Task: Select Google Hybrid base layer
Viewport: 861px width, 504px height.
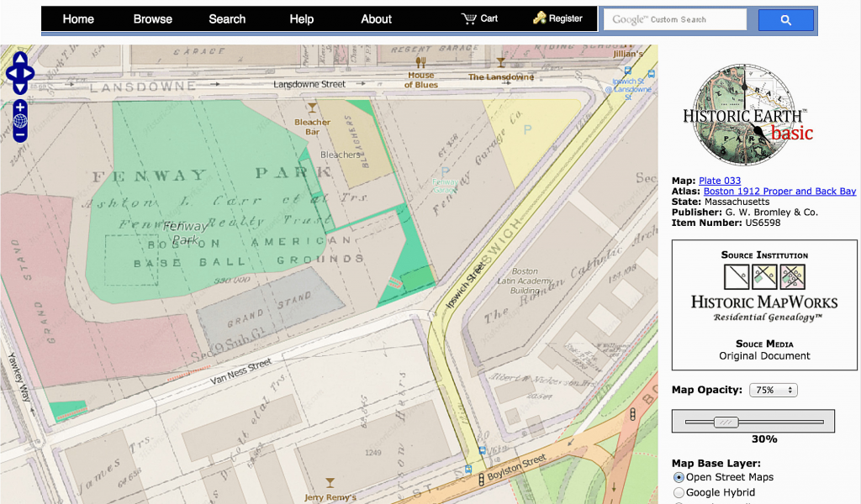Action: (679, 492)
